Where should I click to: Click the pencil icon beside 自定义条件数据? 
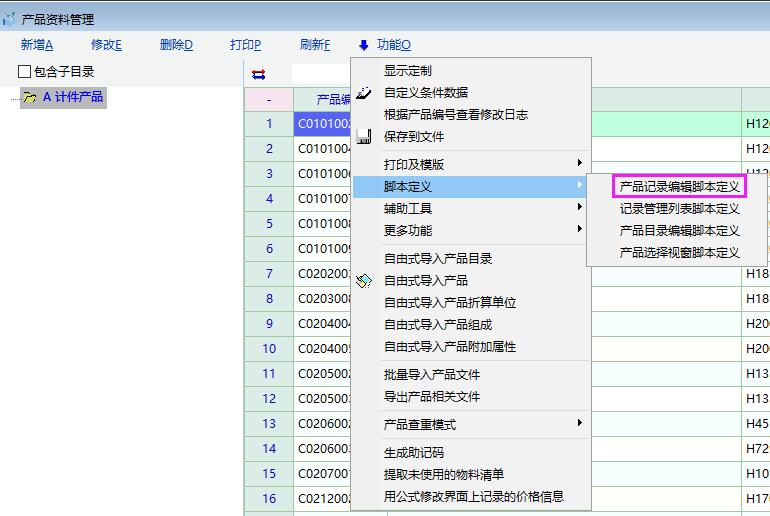pyautogui.click(x=364, y=93)
